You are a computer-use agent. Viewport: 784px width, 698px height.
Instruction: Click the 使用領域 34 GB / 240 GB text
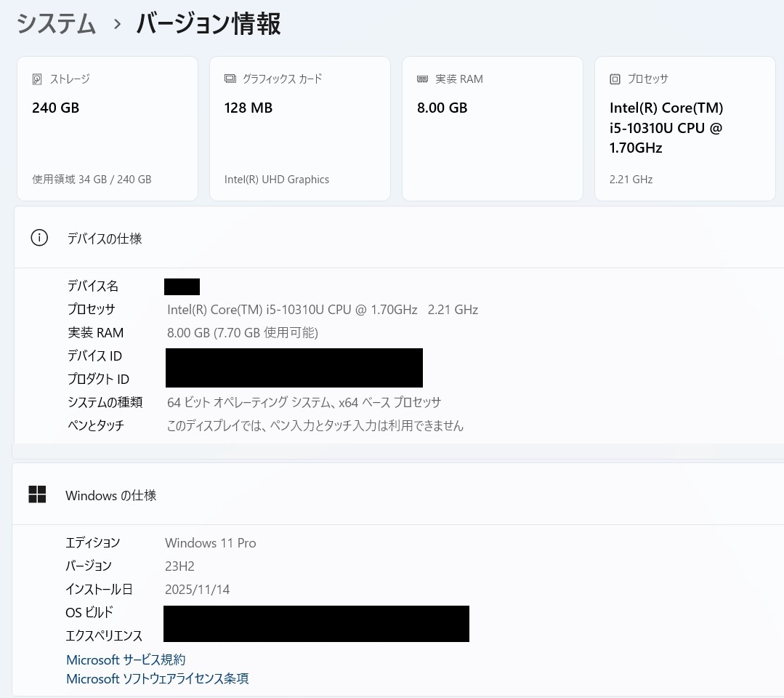[x=92, y=179]
